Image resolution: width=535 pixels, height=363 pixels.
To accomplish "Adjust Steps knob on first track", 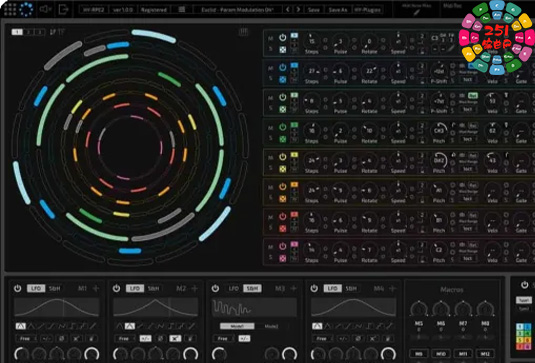I will point(311,41).
